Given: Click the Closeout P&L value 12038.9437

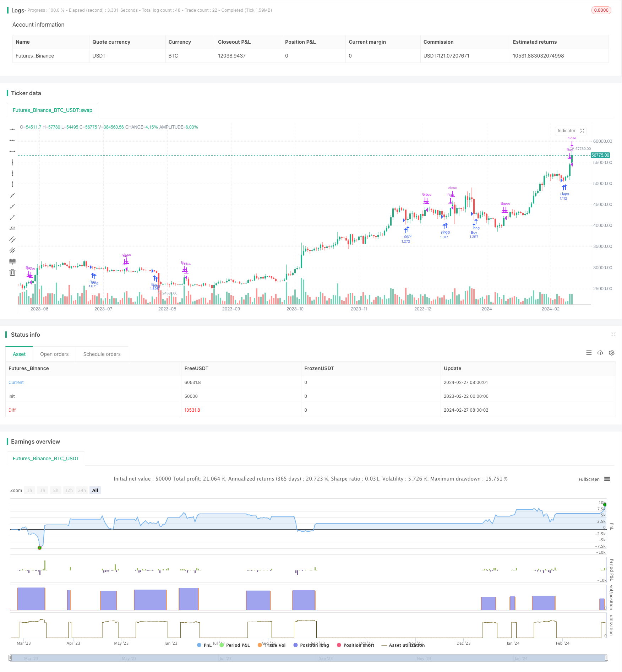Looking at the screenshot, I should tap(232, 56).
